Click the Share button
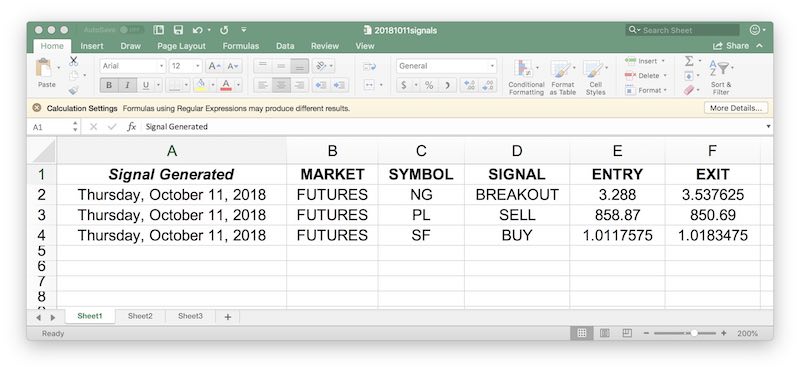 pyautogui.click(x=731, y=46)
